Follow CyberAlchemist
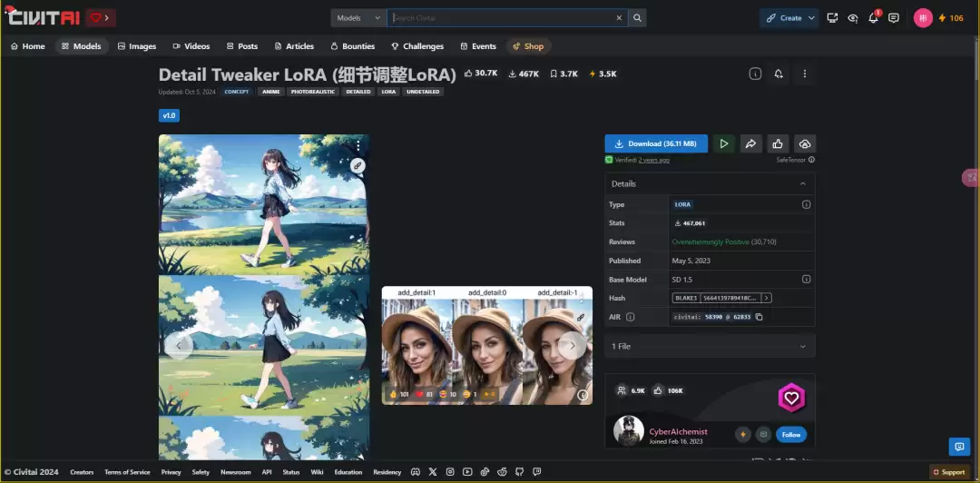The height and width of the screenshot is (483, 980). point(791,434)
